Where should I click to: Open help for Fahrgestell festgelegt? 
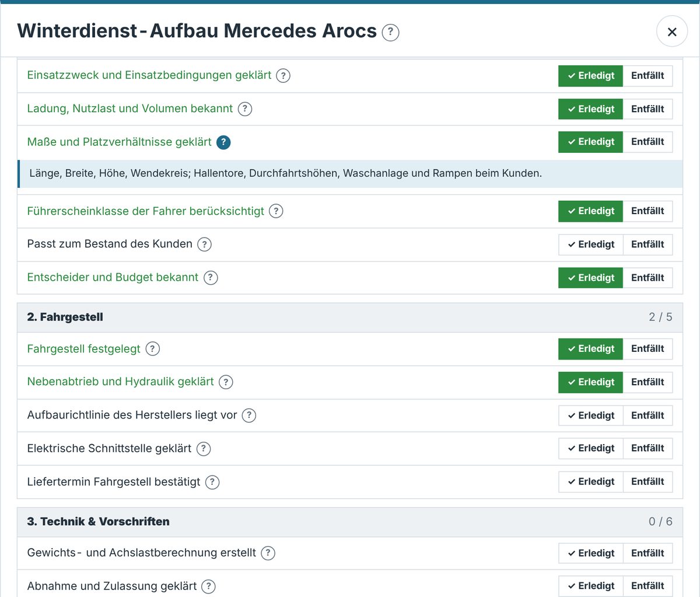coord(152,349)
